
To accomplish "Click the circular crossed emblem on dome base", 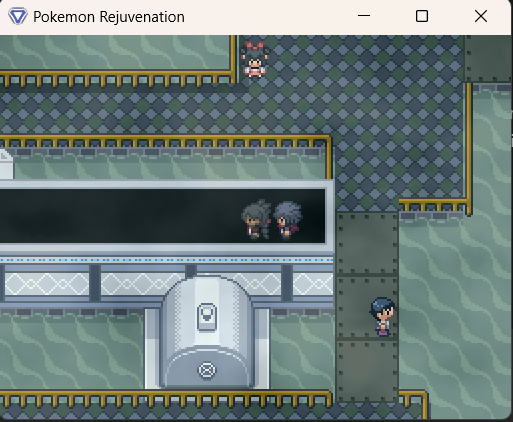I will pyautogui.click(x=207, y=370).
